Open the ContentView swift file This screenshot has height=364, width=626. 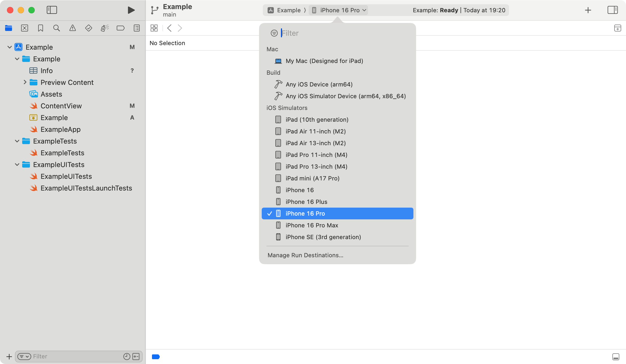coord(61,106)
